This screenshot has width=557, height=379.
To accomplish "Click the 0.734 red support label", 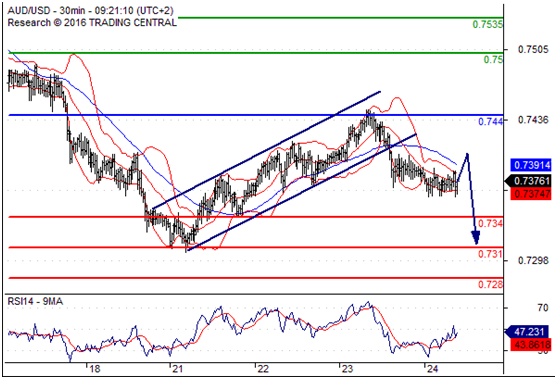I will pyautogui.click(x=490, y=223).
